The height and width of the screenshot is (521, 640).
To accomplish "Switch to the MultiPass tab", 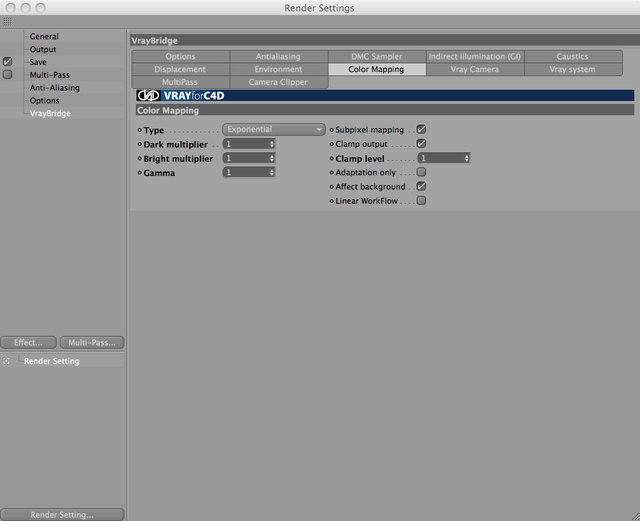I will pos(180,82).
